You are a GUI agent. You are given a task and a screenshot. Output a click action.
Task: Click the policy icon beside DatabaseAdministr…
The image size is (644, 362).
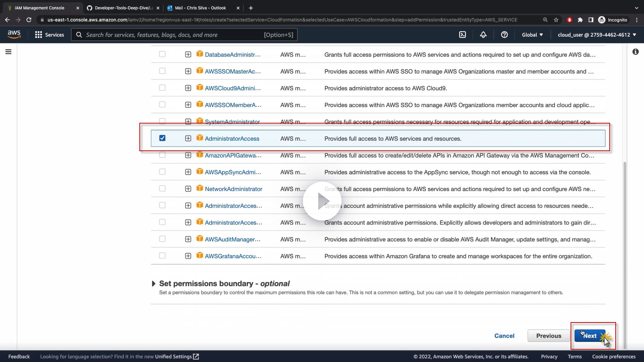pos(200,54)
